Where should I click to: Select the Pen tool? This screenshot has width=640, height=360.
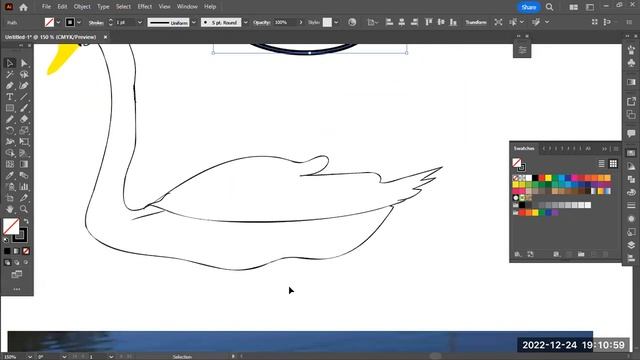pyautogui.click(x=10, y=86)
